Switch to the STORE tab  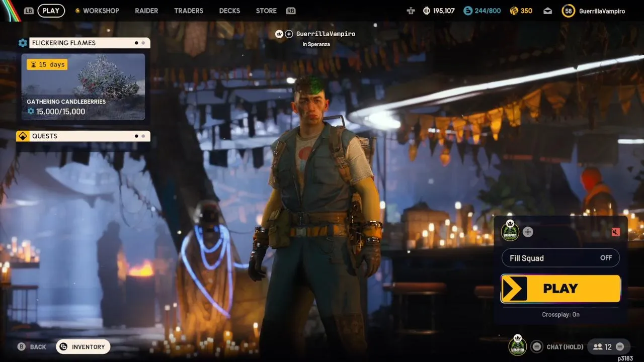266,11
